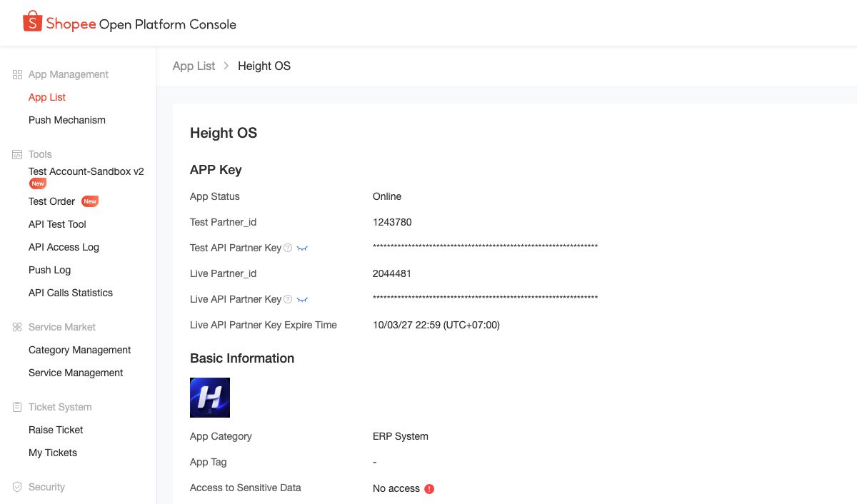
Task: Open Service Management
Action: [x=76, y=373]
